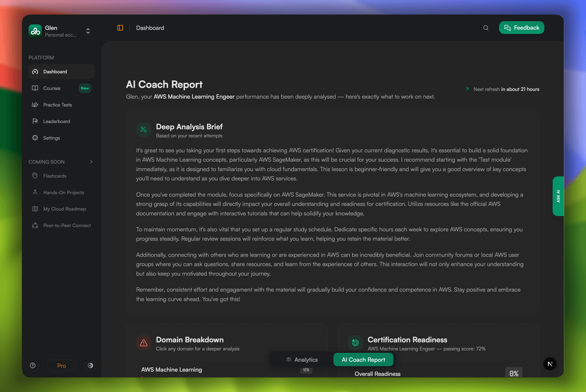Click the New badge beside Courses

85,88
